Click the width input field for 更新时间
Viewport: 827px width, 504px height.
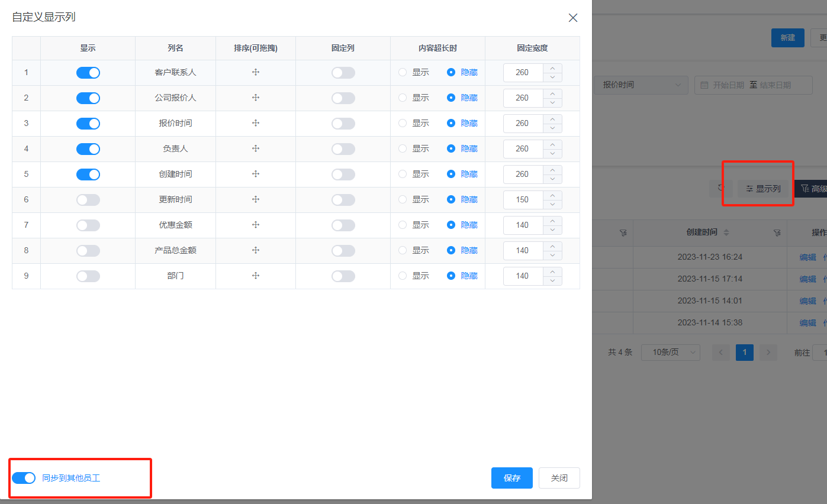[x=523, y=200]
